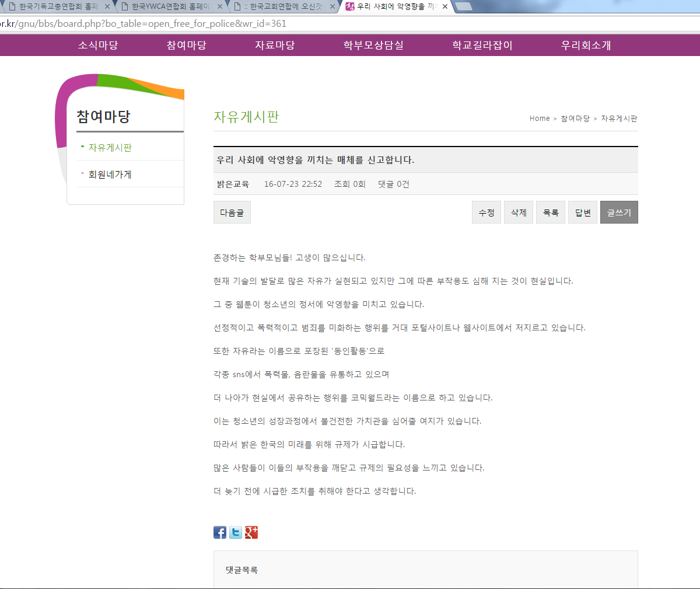Open a new browser tab
Screen dimensions: 700x589
tap(463, 7)
